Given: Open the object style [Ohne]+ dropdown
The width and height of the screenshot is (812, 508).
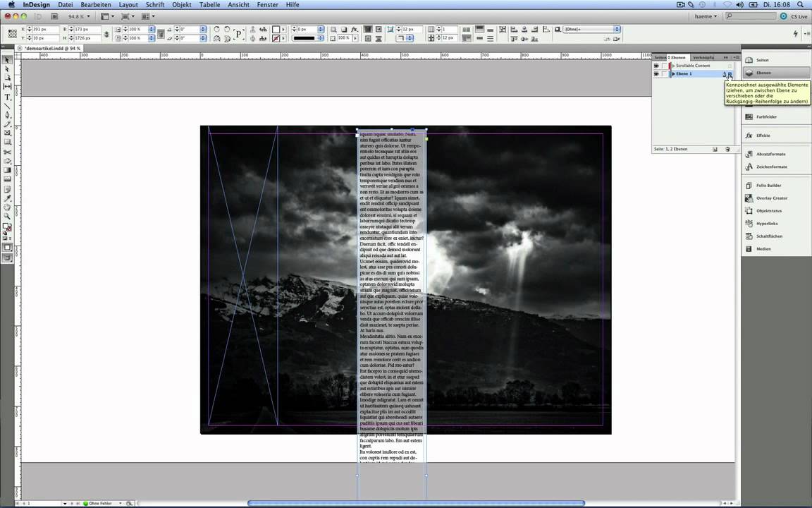Looking at the screenshot, I should [x=617, y=29].
